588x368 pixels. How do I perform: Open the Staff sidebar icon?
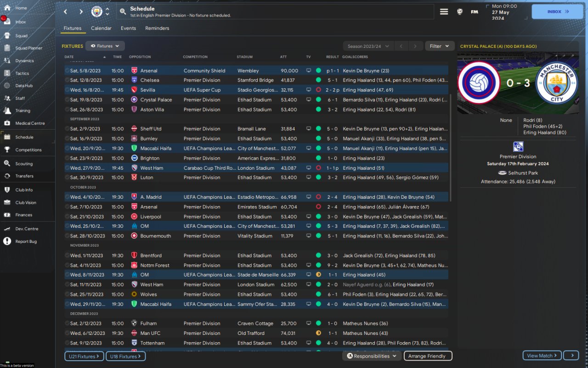(x=7, y=98)
